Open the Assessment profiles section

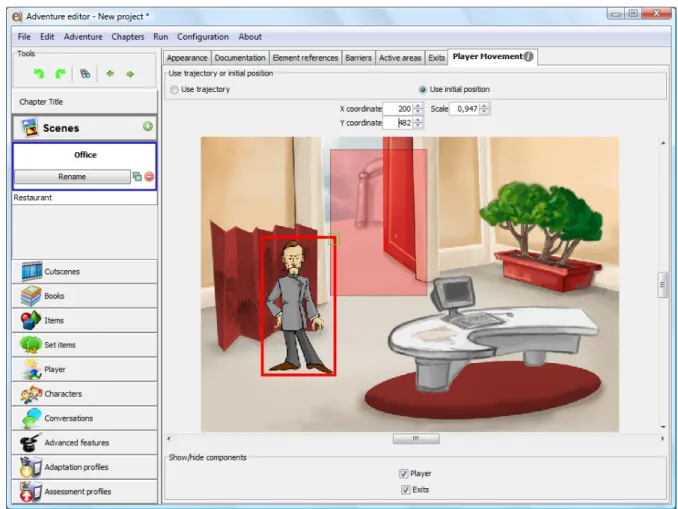pos(84,491)
